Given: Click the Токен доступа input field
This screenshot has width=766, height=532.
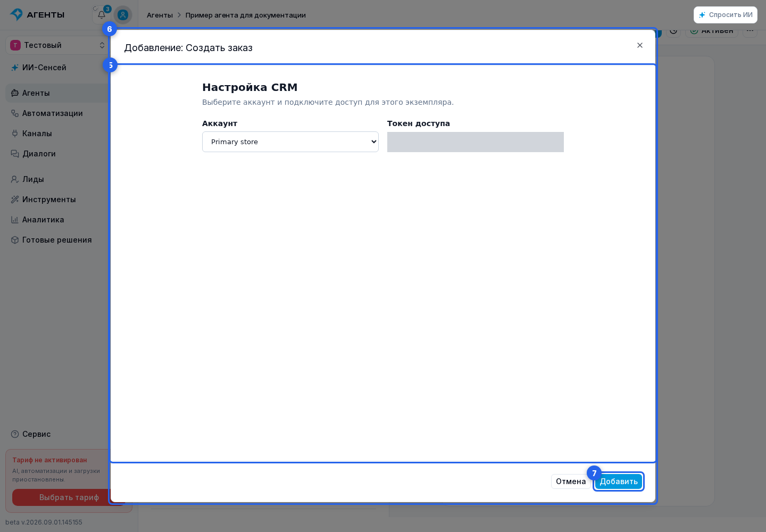Looking at the screenshot, I should click(x=476, y=142).
